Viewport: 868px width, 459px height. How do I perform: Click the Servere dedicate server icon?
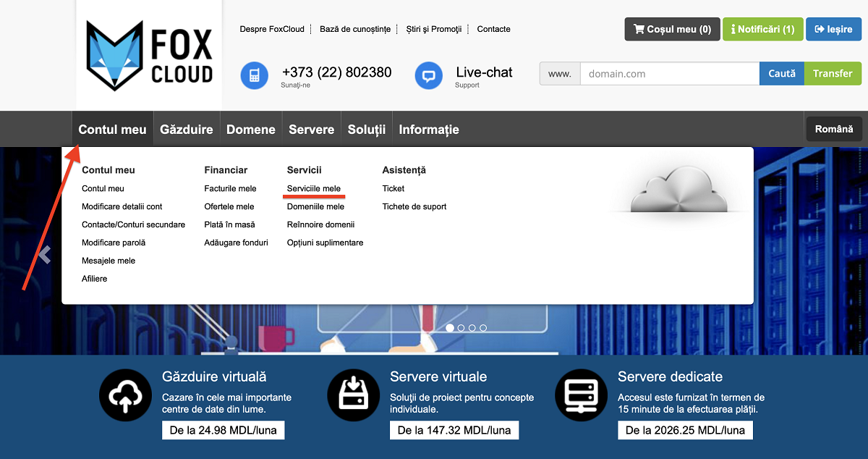click(x=581, y=395)
